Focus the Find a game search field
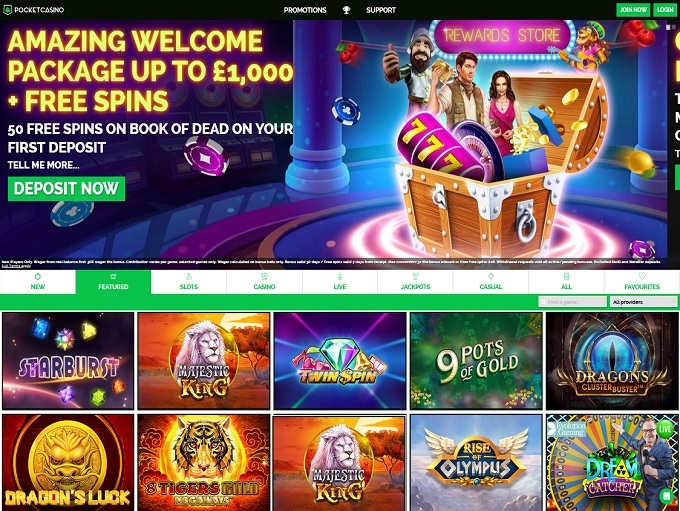 point(572,301)
